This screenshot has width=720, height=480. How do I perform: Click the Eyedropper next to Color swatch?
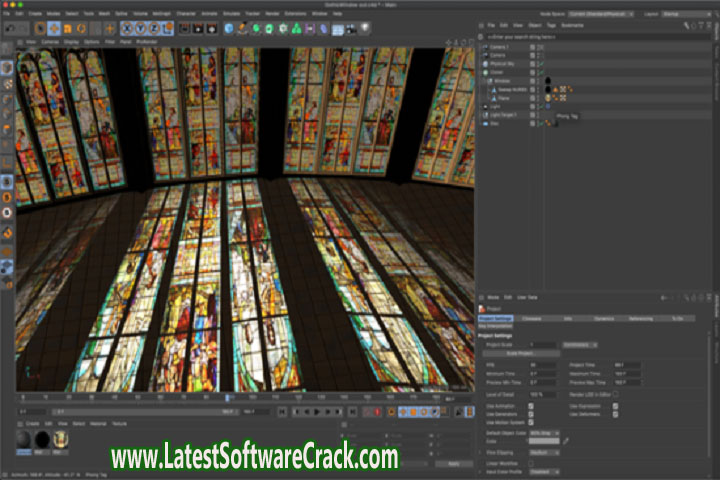pyautogui.click(x=566, y=441)
